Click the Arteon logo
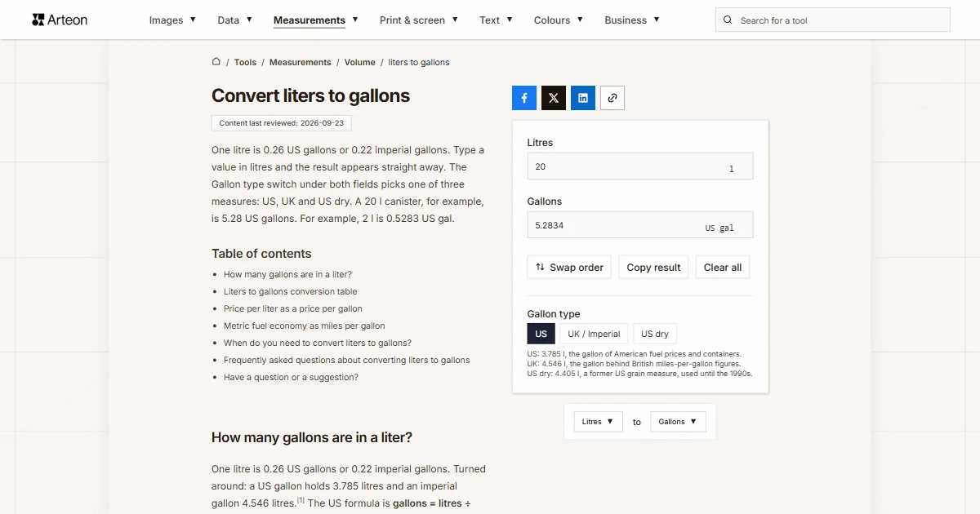This screenshot has width=980, height=514. click(60, 20)
